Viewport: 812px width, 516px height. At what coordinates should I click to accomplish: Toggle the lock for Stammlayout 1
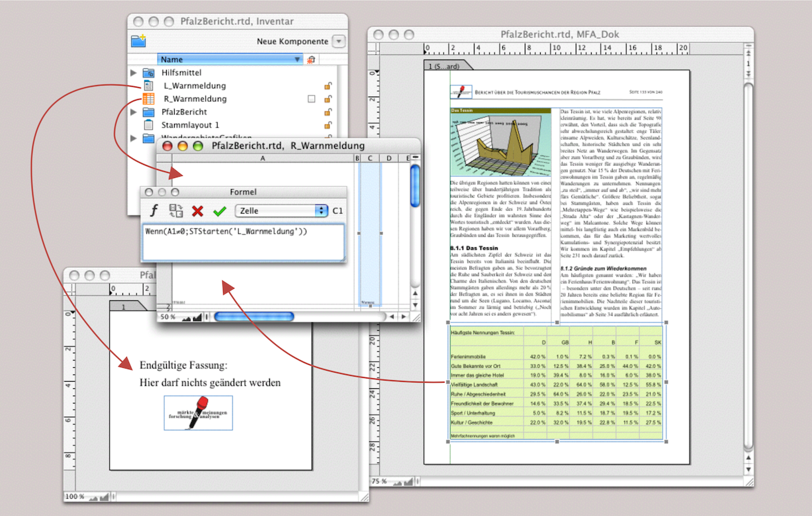click(328, 125)
